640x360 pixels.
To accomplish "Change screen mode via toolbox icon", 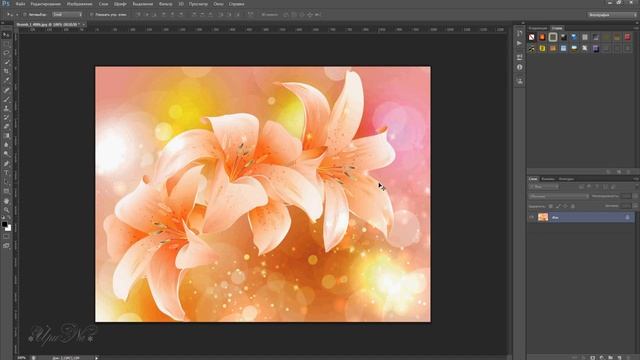I will (6, 246).
